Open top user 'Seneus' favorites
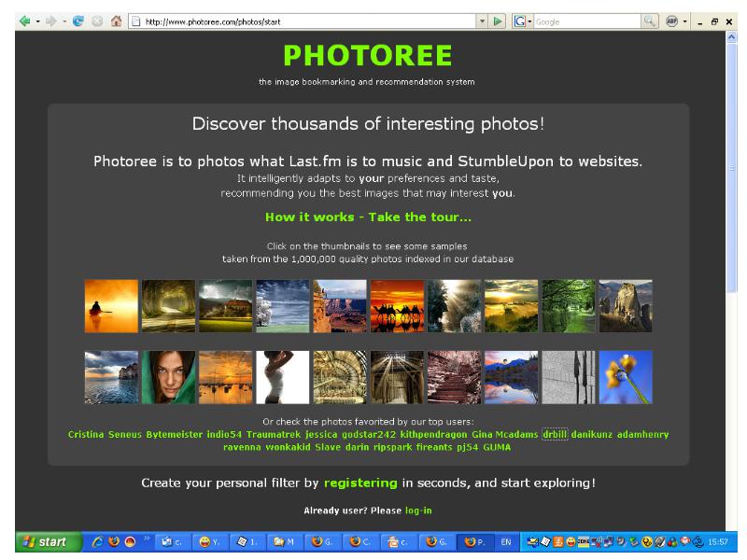This screenshot has height=560, width=747. pos(125,434)
